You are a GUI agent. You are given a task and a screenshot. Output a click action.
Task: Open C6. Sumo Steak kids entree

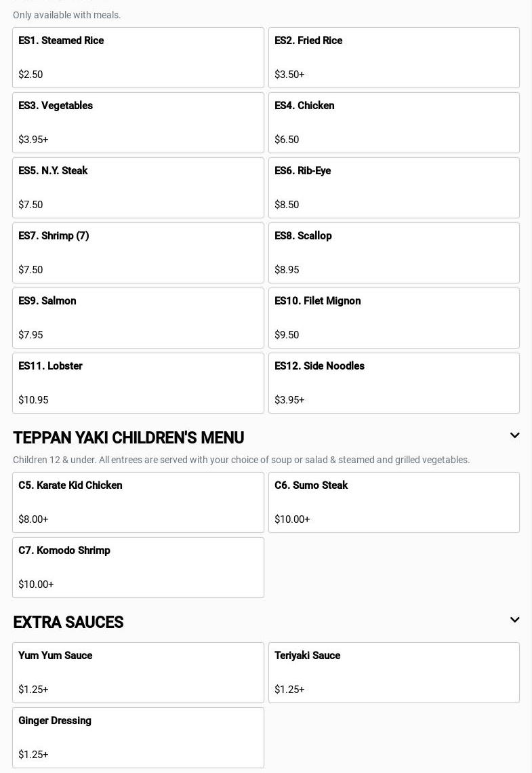394,502
